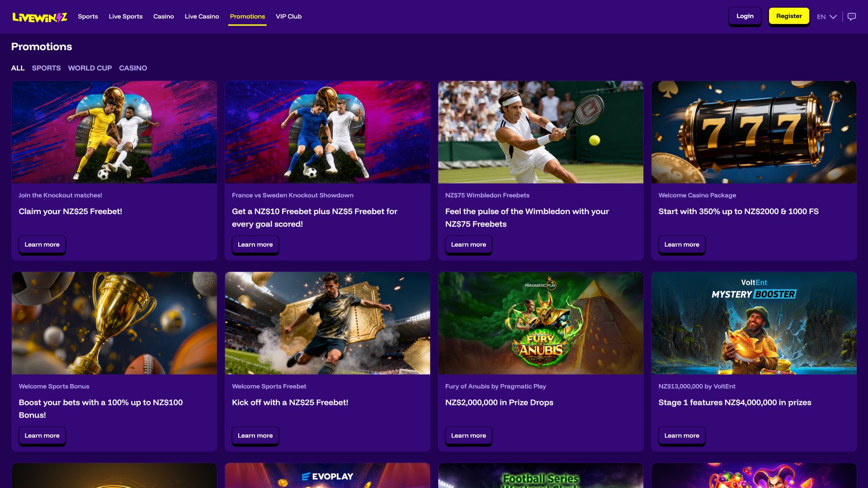Learn more about NZ$25 Knockout Freebet

[42, 245]
